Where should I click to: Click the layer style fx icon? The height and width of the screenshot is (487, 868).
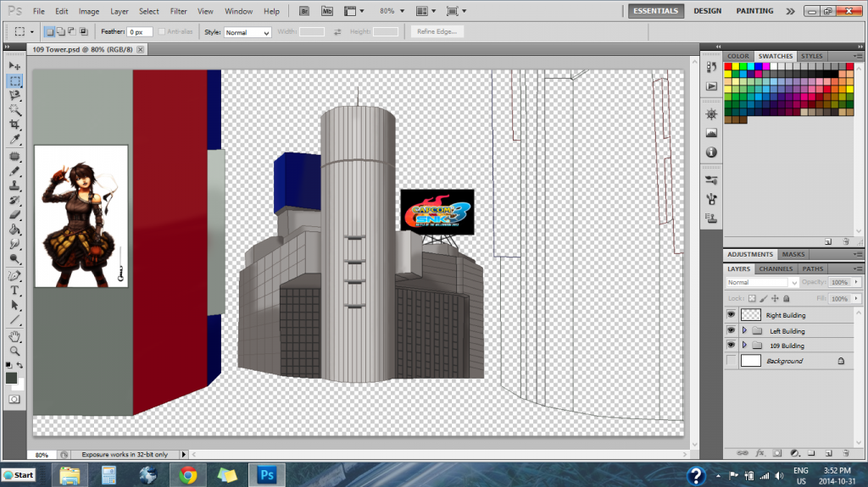pos(760,453)
